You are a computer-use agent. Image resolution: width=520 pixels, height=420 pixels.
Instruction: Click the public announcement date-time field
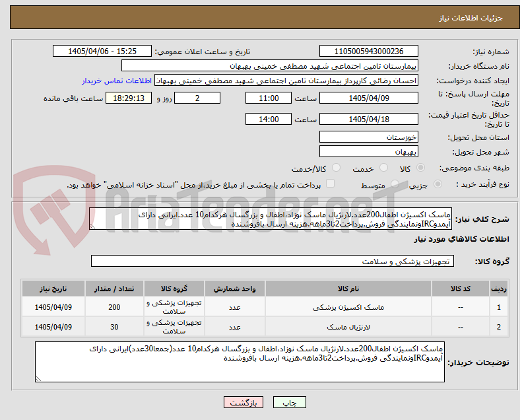coord(102,52)
